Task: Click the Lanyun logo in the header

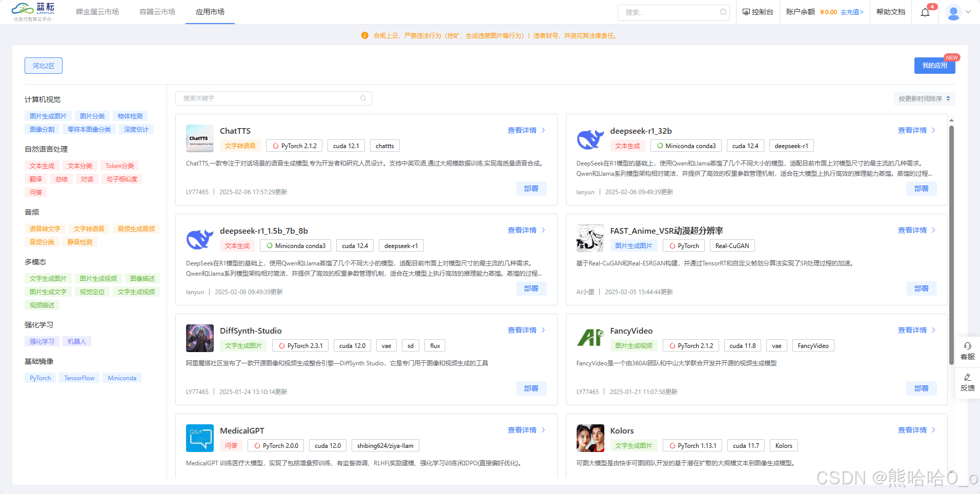Action: [33, 12]
